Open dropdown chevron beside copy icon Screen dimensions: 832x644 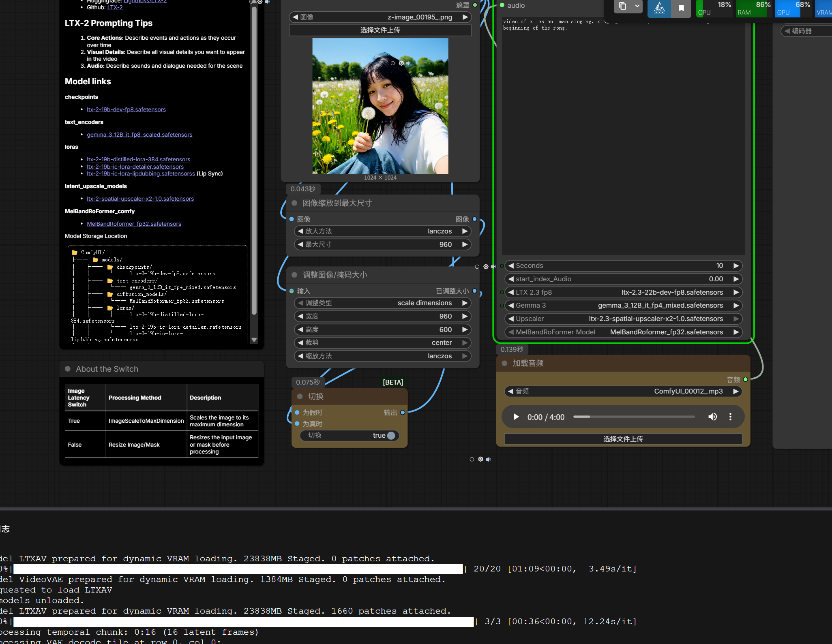[x=637, y=6]
